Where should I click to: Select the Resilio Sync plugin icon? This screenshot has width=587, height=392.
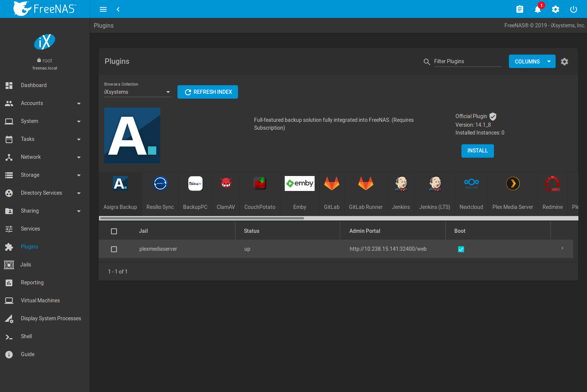point(160,183)
